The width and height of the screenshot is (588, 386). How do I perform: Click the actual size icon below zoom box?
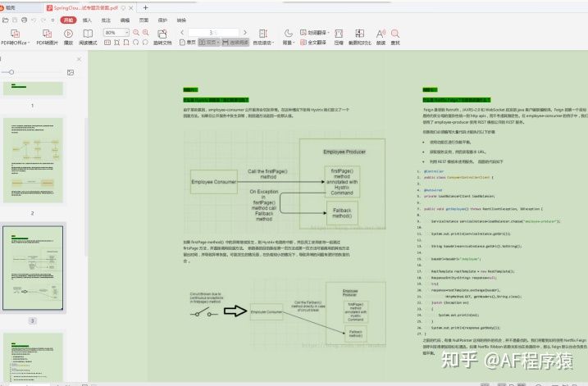107,43
